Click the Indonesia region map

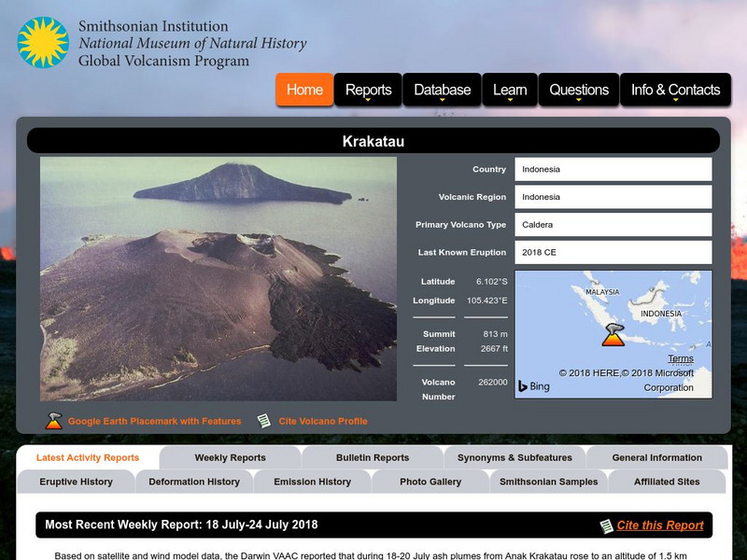tap(613, 335)
